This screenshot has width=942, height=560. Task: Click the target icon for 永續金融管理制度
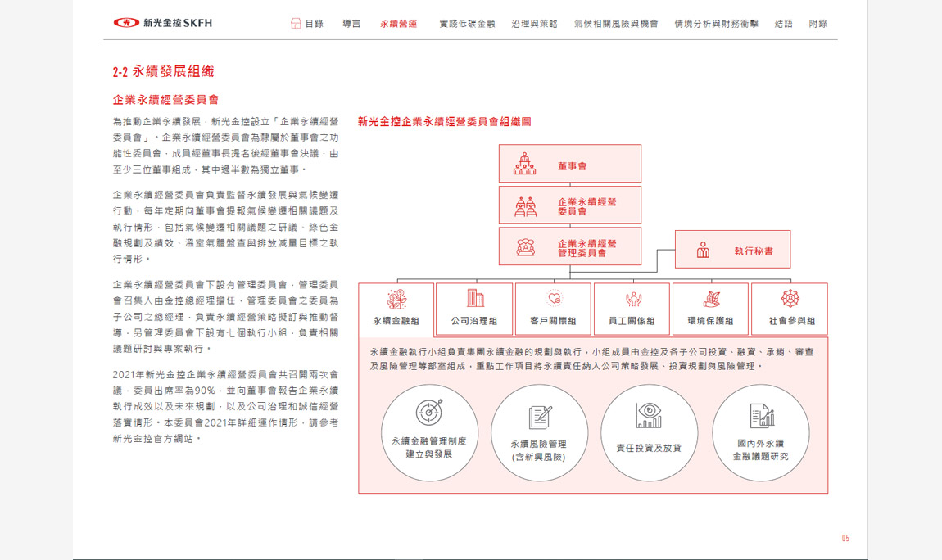[x=428, y=412]
